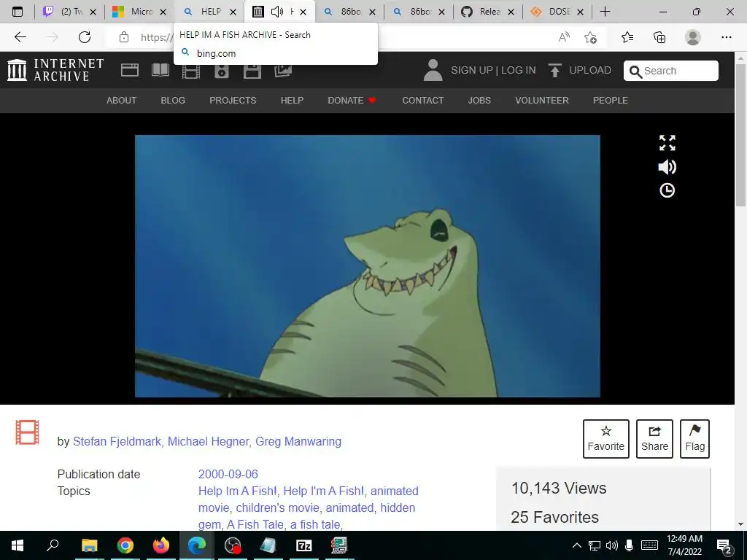Open the Software floppy disk icon
This screenshot has height=560, width=747.
(252, 71)
